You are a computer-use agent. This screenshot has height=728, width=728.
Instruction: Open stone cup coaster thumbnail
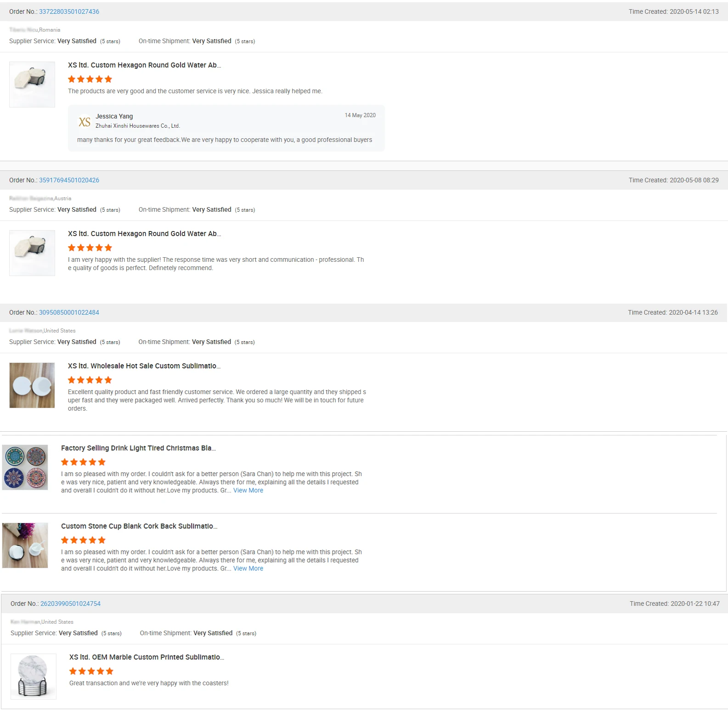[25, 545]
